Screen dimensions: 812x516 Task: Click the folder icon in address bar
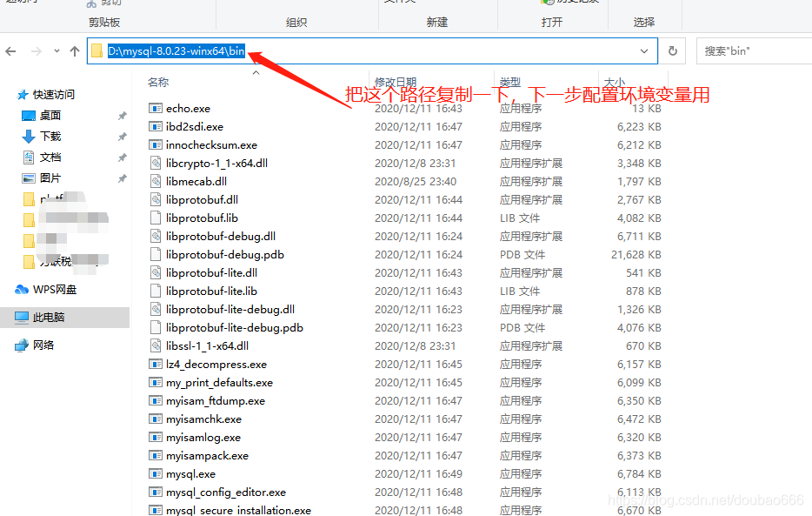[97, 50]
